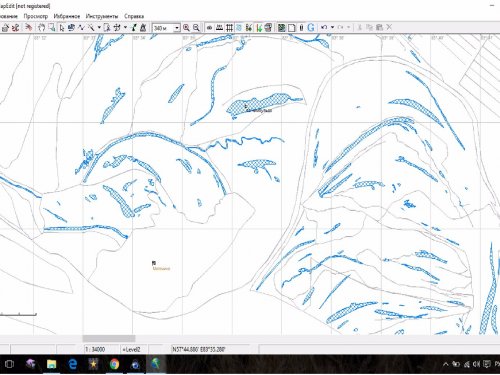Toggle the eye visibility icon in toolbar
500x375 pixels.
coord(209,28)
